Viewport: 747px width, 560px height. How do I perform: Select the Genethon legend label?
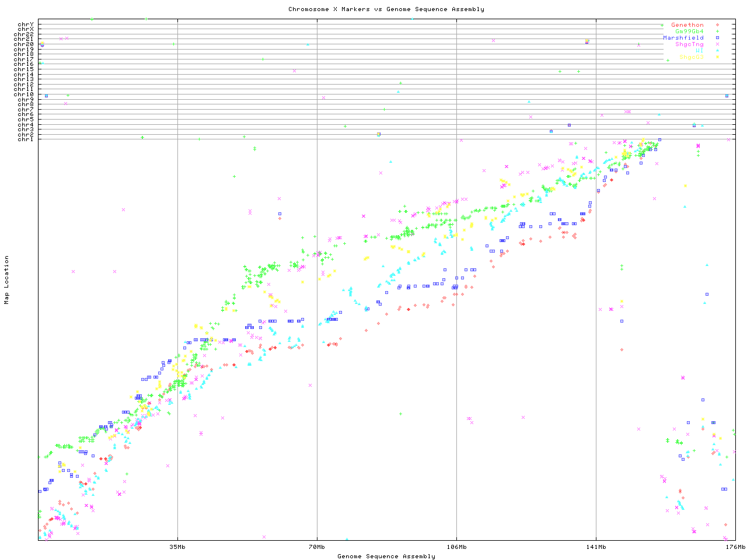pos(687,25)
